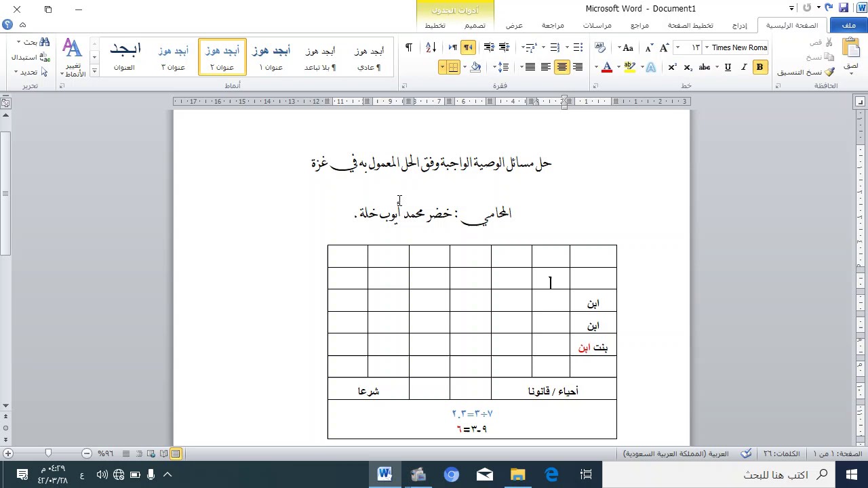Click the proofing check icon in status bar
Screen dimensions: 868x488
pos(746,453)
